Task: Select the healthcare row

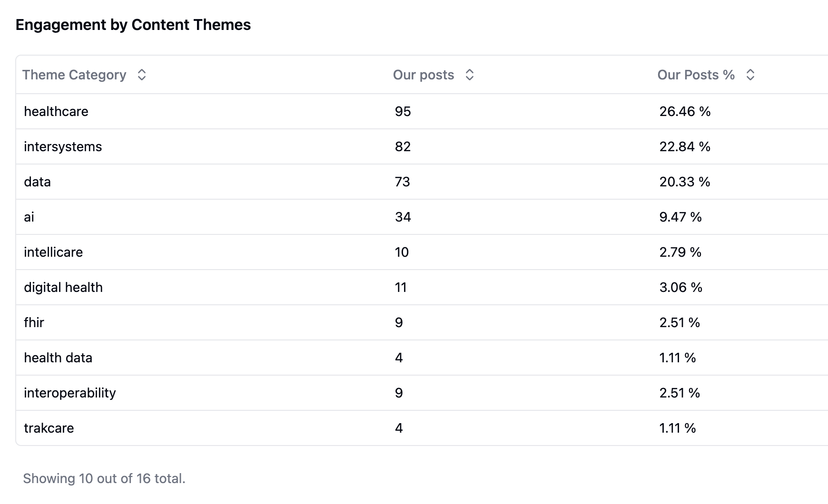Action: coord(56,111)
